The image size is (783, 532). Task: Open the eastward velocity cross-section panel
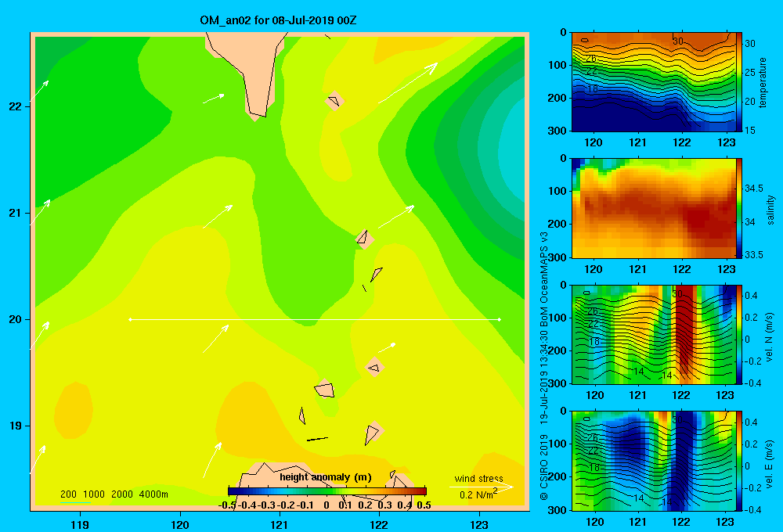point(653,461)
